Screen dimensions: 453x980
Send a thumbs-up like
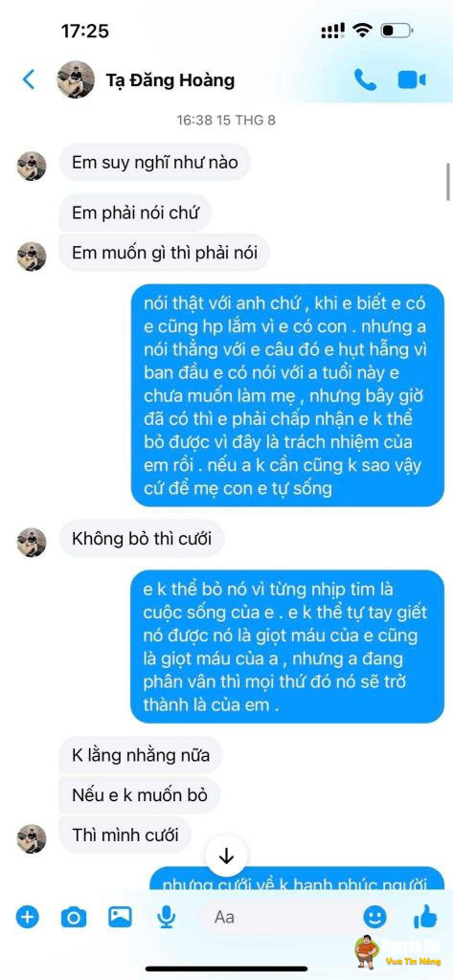tap(425, 916)
